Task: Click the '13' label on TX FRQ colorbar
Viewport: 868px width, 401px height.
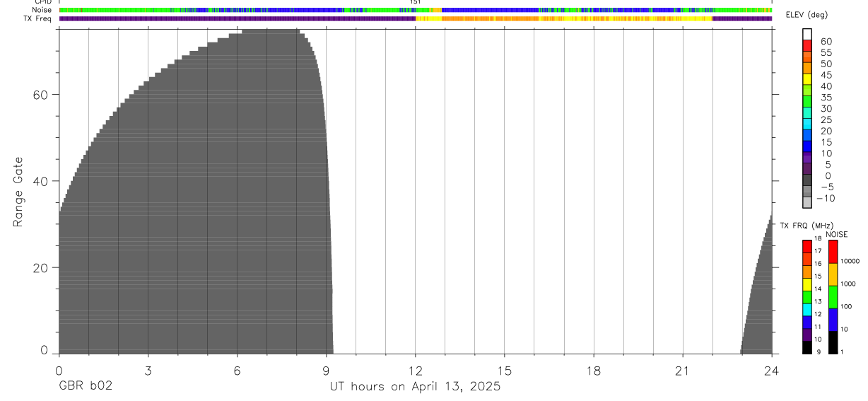Action: pyautogui.click(x=817, y=301)
